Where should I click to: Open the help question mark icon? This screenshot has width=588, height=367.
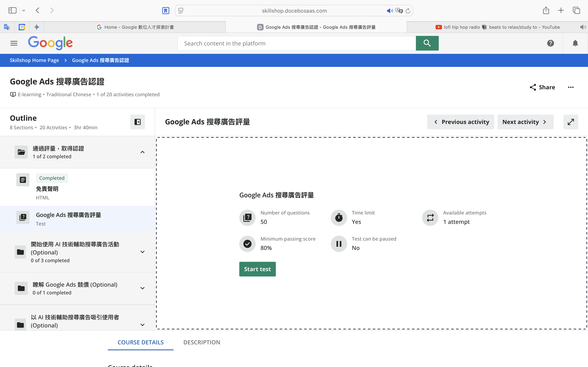click(550, 43)
